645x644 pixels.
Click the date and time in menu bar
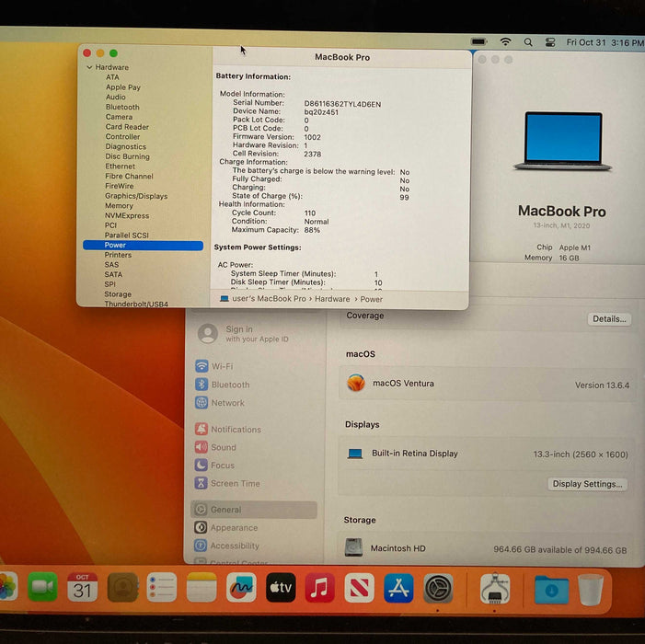pos(605,42)
